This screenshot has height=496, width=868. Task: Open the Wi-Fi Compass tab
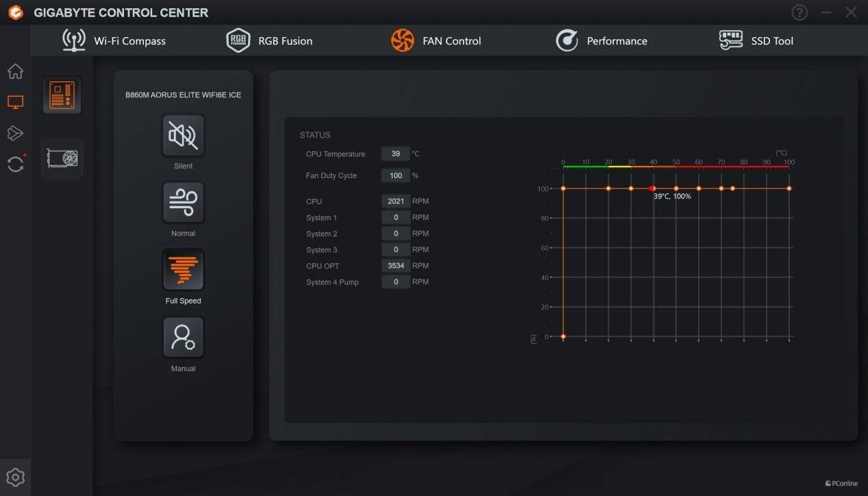(x=114, y=41)
